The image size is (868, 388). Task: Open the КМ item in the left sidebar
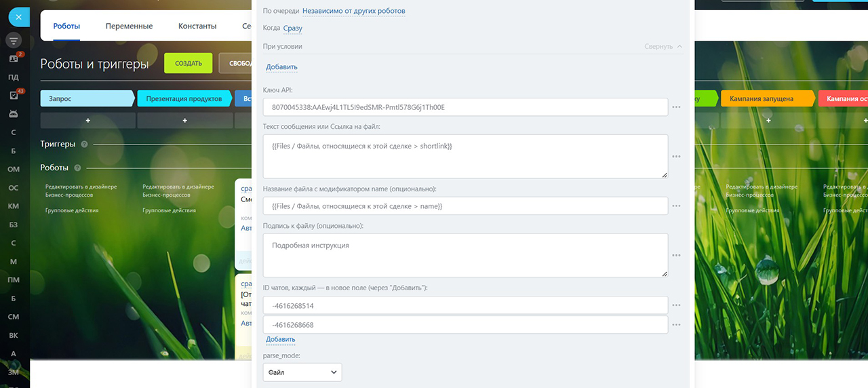(x=13, y=206)
